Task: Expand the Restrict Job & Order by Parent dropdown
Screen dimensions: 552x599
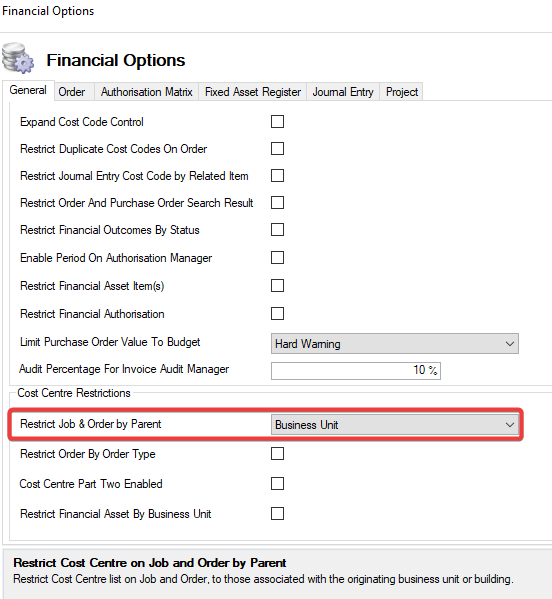Action: coord(395,425)
